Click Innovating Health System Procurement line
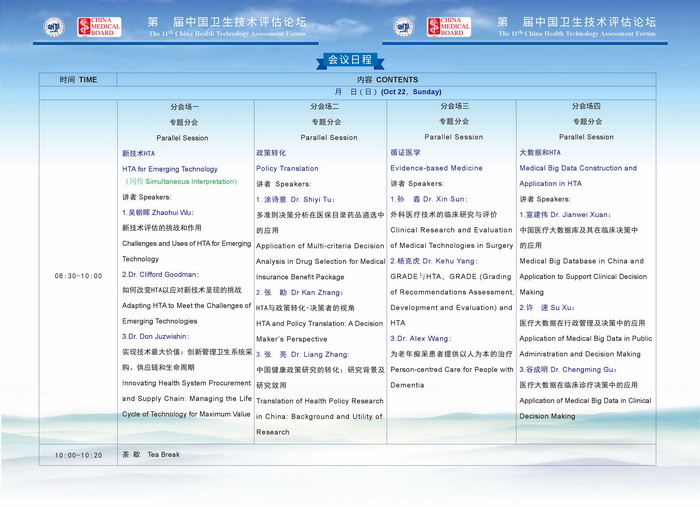700x507 pixels. [x=187, y=383]
